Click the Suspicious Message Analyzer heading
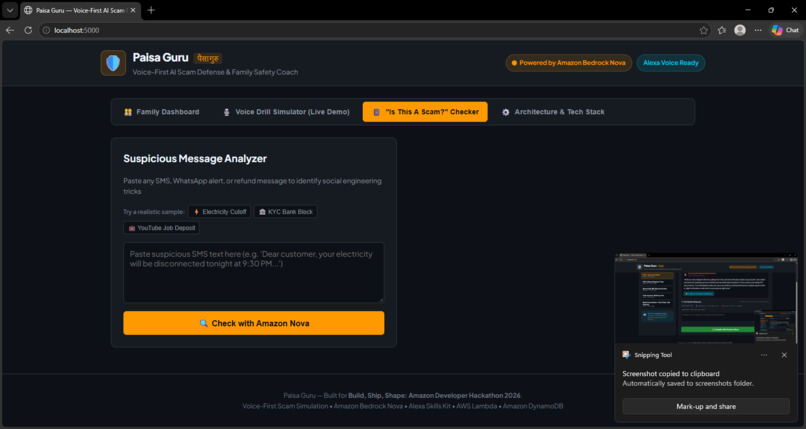 point(195,159)
